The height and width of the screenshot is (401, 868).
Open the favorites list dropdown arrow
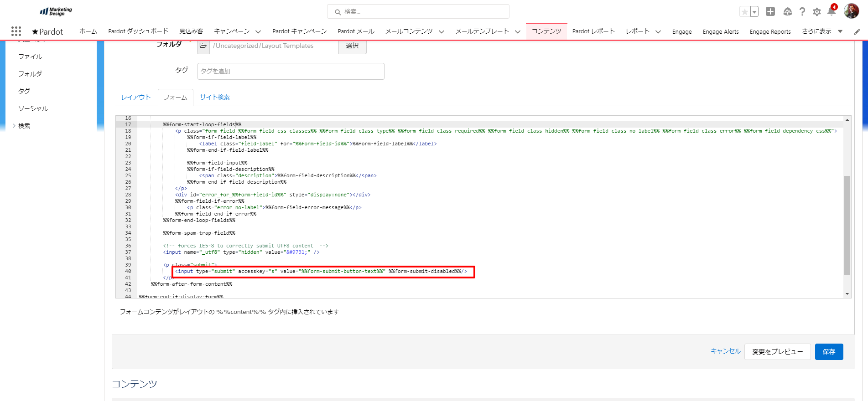click(x=754, y=12)
